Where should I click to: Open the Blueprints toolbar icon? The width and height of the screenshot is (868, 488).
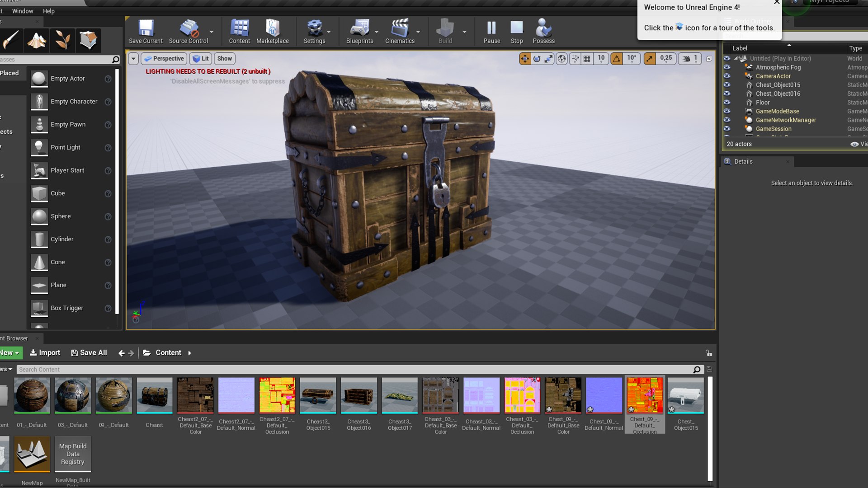click(x=359, y=32)
